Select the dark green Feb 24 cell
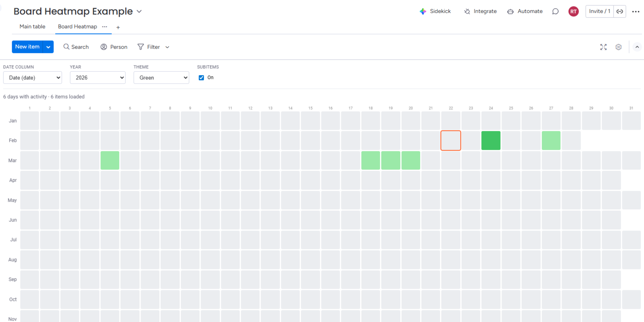 point(491,141)
